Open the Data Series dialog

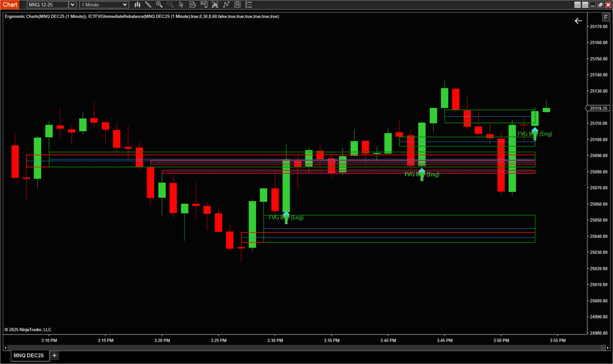click(x=216, y=5)
